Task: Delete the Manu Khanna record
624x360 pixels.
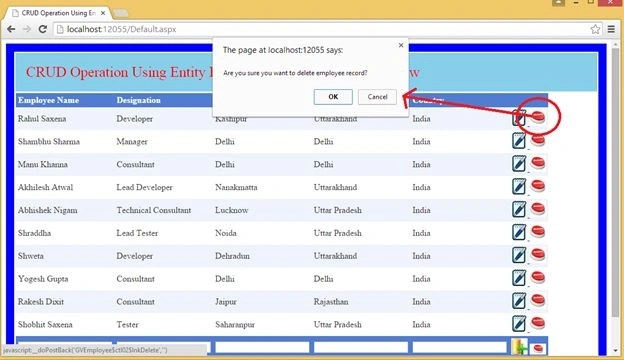Action: pyautogui.click(x=538, y=163)
